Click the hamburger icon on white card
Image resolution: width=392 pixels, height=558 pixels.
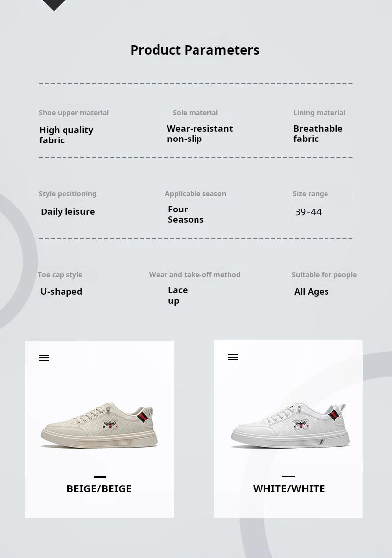coord(233,357)
